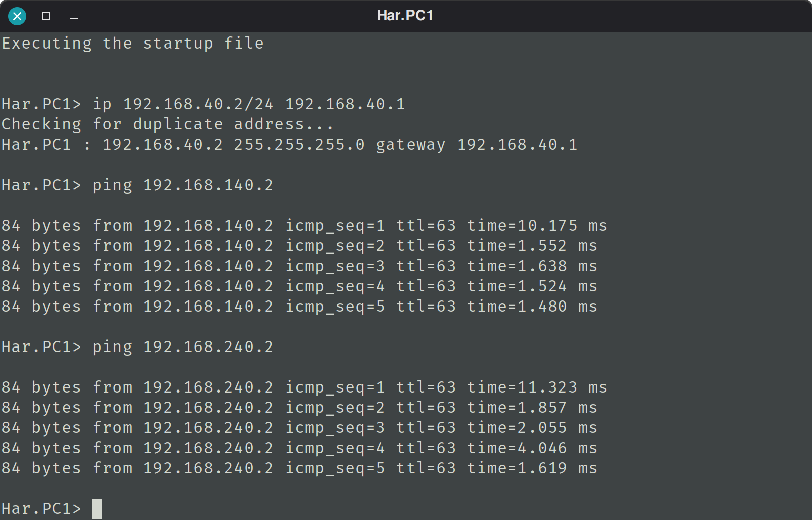Image resolution: width=812 pixels, height=520 pixels.
Task: Click the 'Checking for duplicate address...' line
Action: [x=168, y=125]
